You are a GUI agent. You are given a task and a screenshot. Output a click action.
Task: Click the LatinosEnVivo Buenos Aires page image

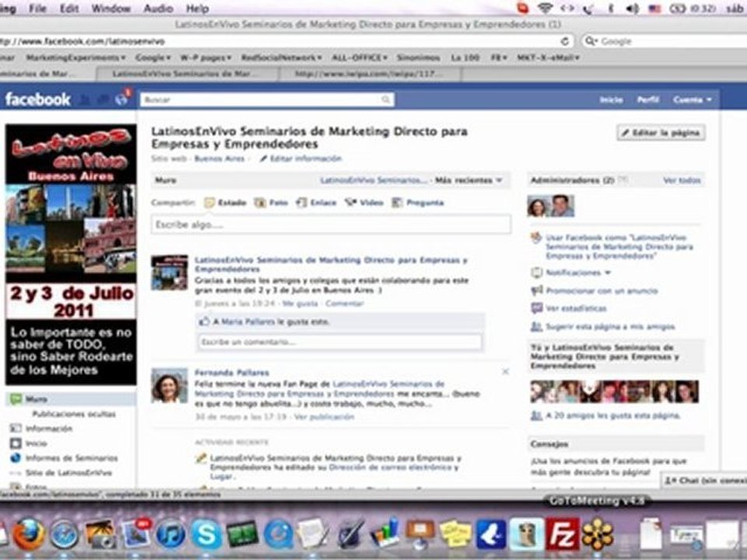[71, 255]
